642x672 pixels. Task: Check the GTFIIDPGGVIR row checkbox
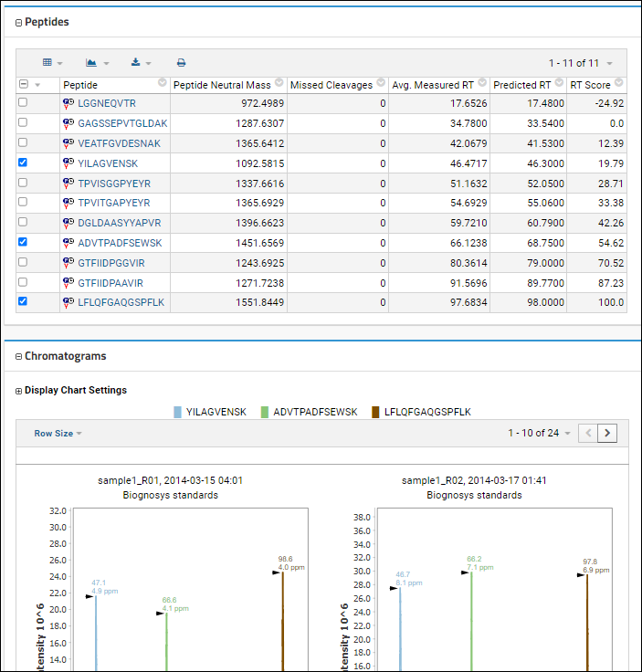tap(23, 261)
